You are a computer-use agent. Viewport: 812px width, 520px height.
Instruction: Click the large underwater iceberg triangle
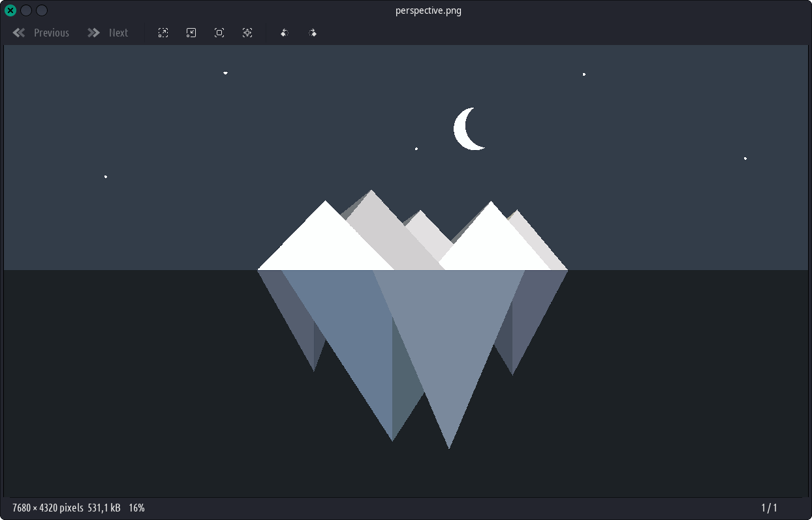click(449, 339)
